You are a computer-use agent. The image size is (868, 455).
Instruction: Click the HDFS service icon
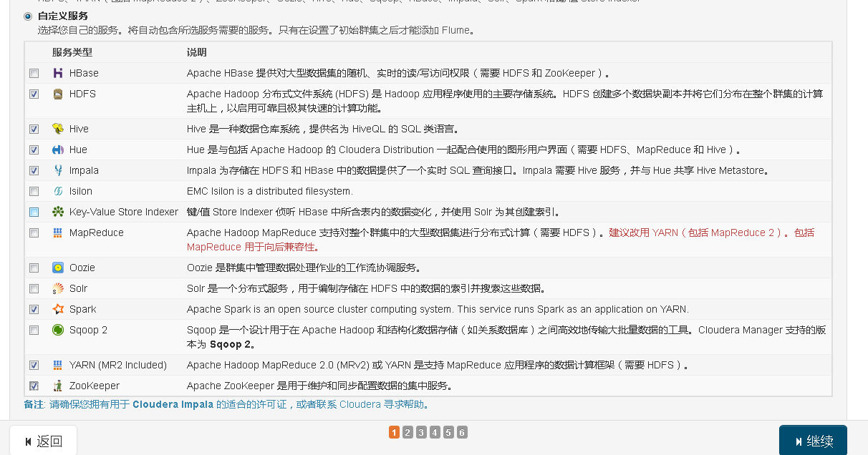58,94
